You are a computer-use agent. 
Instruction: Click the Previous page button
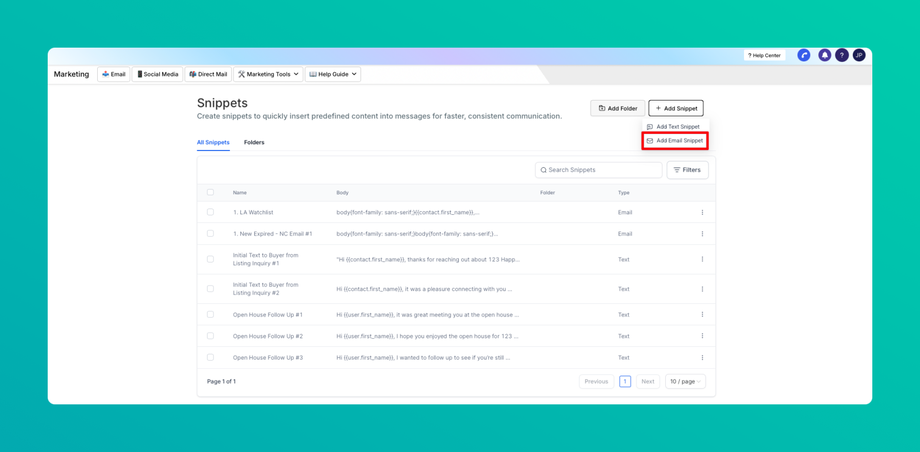tap(596, 382)
